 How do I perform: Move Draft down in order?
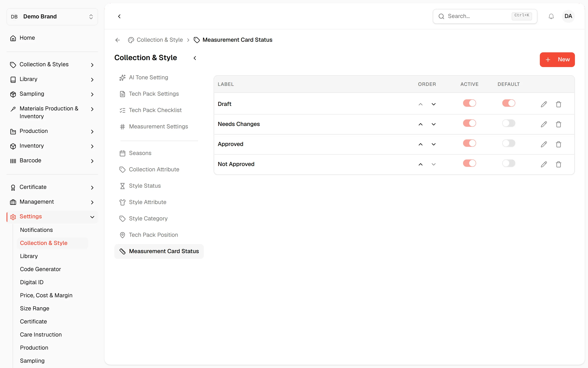[434, 104]
